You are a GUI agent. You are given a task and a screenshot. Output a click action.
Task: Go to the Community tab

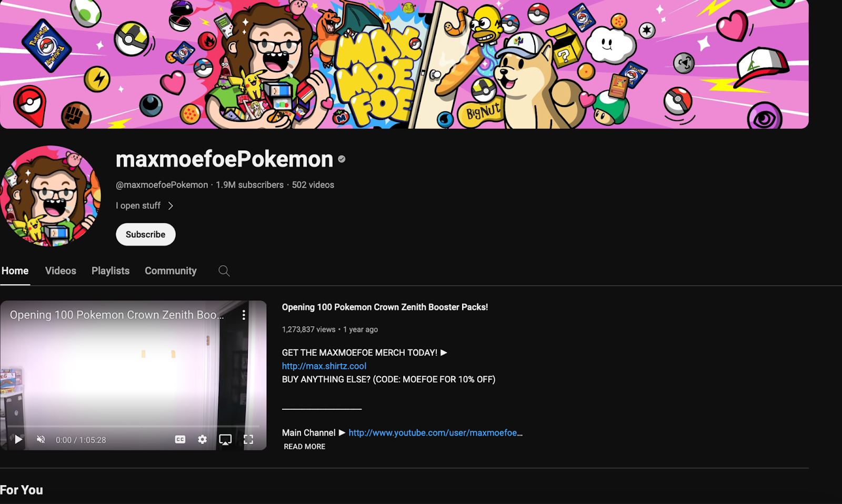pyautogui.click(x=171, y=271)
